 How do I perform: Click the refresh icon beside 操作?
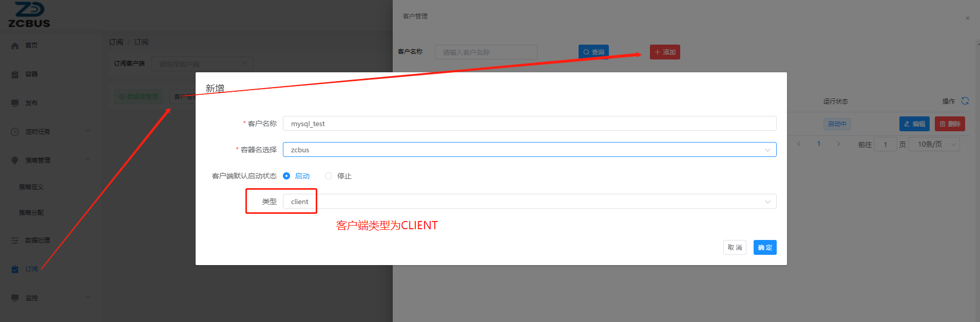(x=965, y=101)
